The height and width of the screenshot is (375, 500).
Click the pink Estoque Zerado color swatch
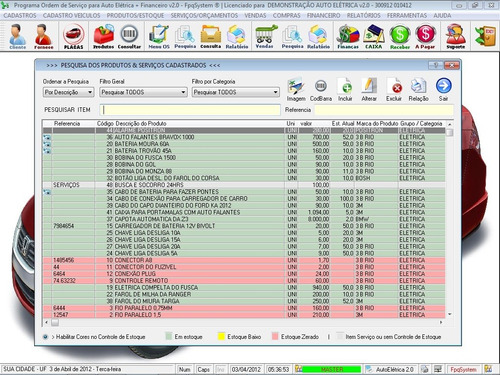pyautogui.click(x=275, y=336)
